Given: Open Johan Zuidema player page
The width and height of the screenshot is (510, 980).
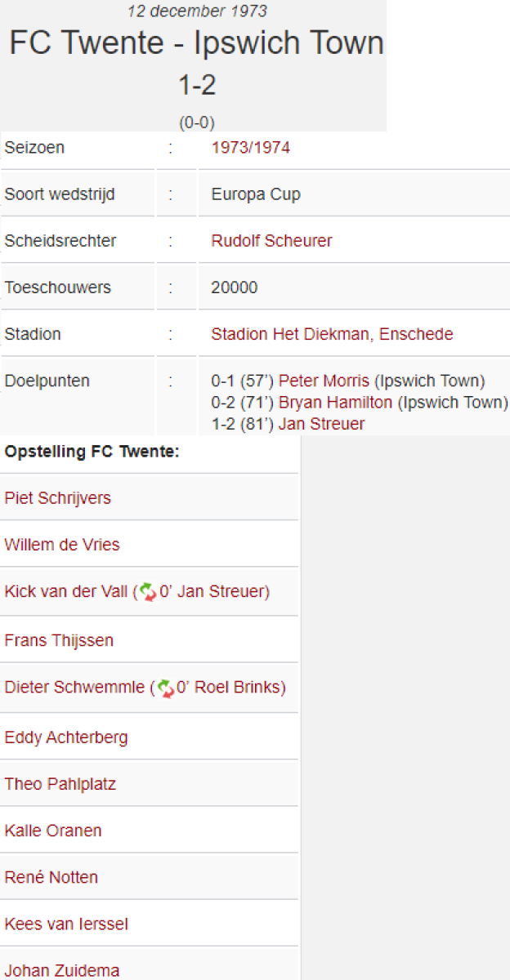Looking at the screenshot, I should click(x=62, y=970).
